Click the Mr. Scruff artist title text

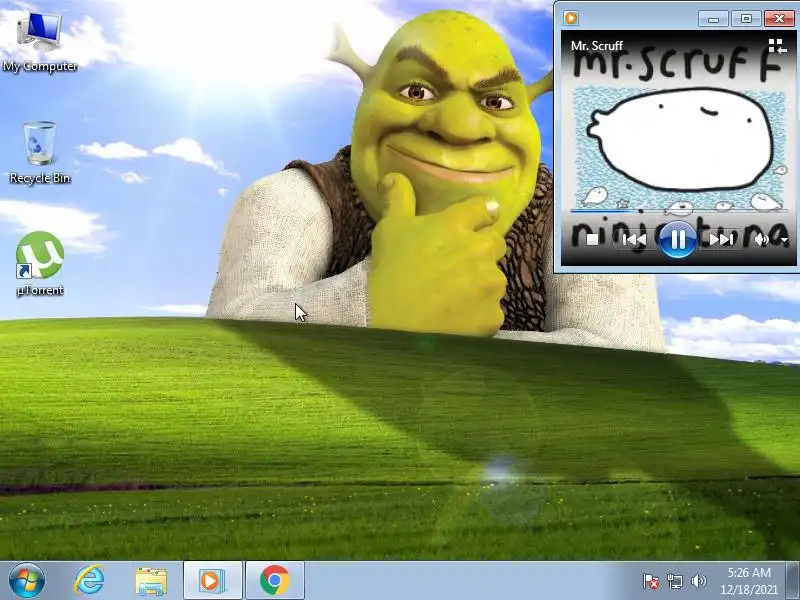click(x=596, y=45)
